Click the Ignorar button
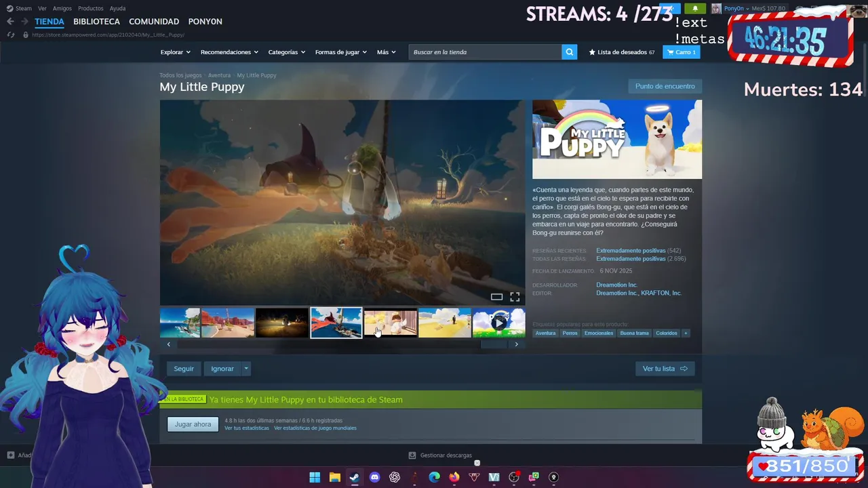 coord(222,369)
